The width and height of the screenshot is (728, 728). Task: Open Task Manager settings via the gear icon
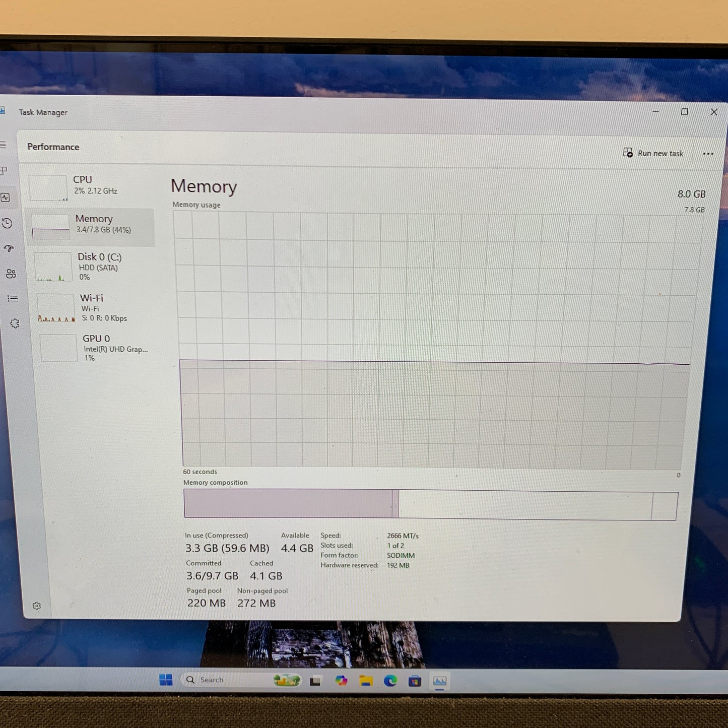click(x=37, y=606)
